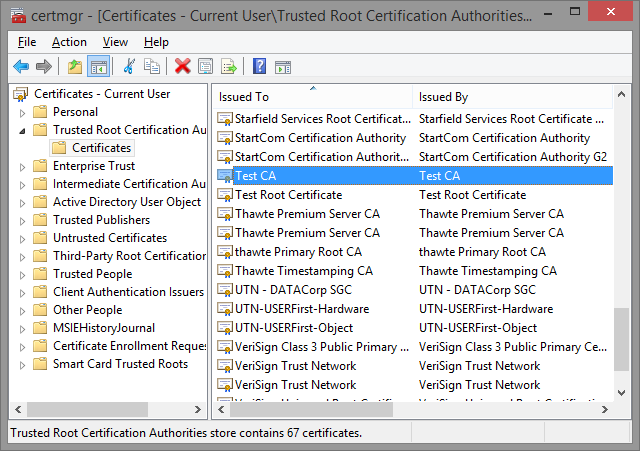The image size is (640, 451).
Task: Click the Test CA certificate icon
Action: click(225, 176)
